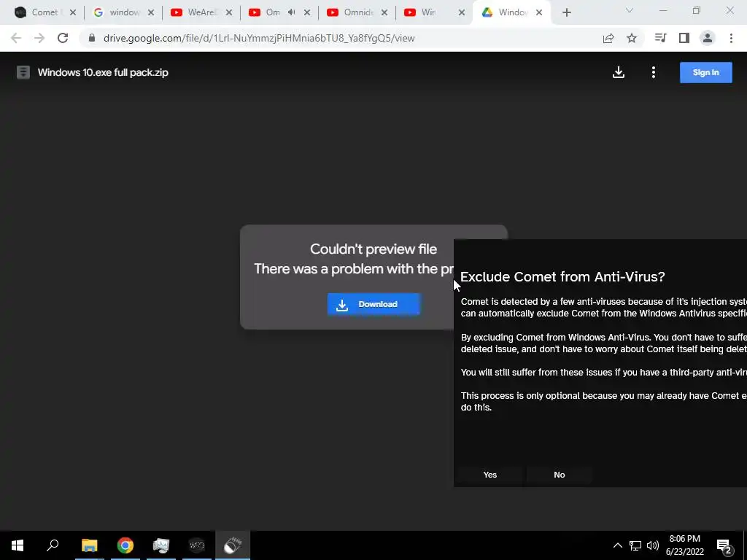747x560 pixels.
Task: Click 'Couldn't preview file' message text
Action: tap(373, 249)
